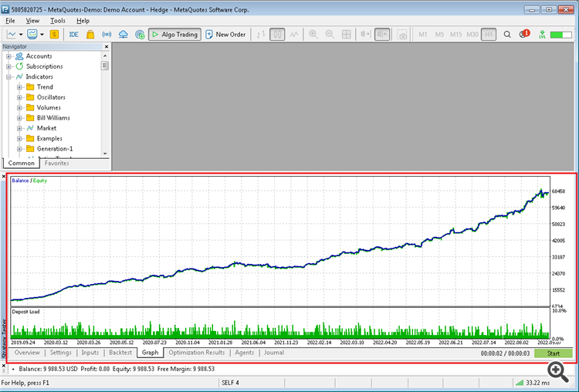Expand the Trend folder
The width and height of the screenshot is (579, 392).
pos(19,87)
